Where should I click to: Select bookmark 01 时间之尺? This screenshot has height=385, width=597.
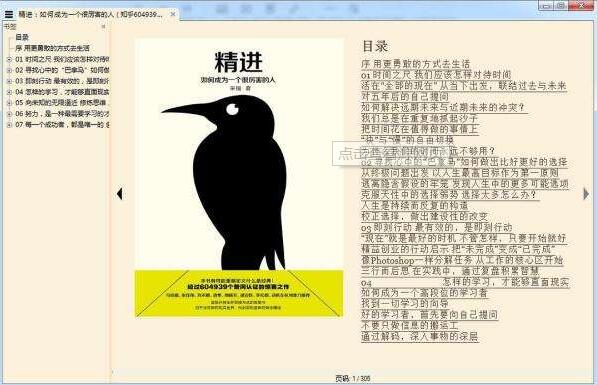tap(62, 59)
